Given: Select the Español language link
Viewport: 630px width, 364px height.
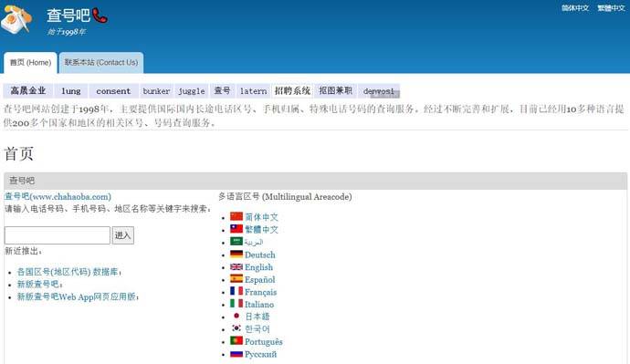Looking at the screenshot, I should [260, 280].
